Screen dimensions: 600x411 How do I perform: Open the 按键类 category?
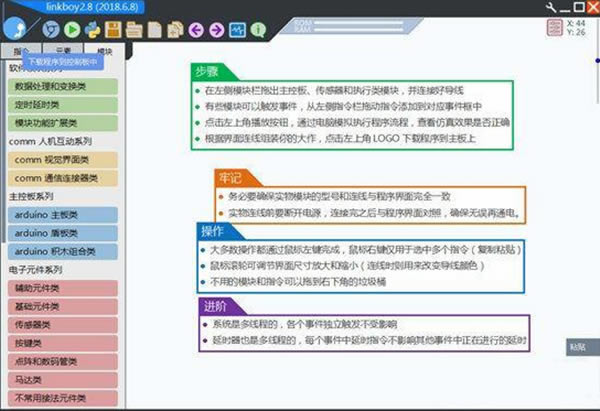[62, 343]
